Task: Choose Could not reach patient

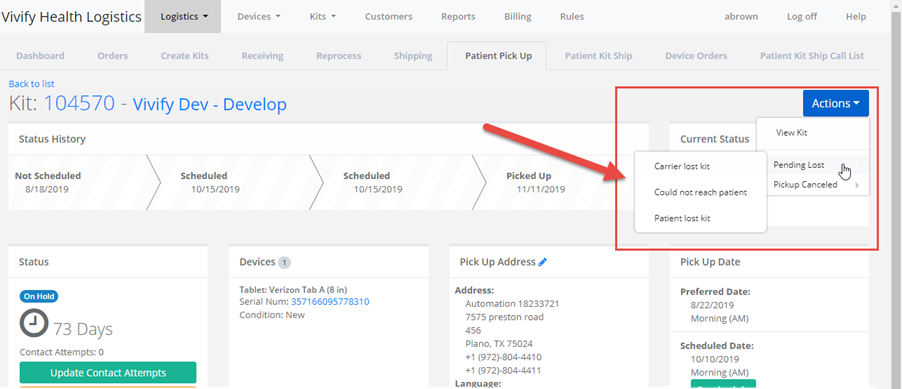Action: (701, 192)
